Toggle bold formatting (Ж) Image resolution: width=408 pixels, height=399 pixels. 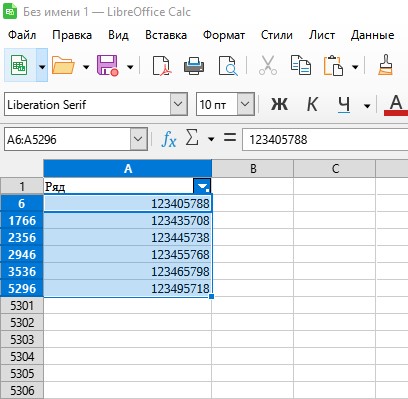pyautogui.click(x=279, y=105)
